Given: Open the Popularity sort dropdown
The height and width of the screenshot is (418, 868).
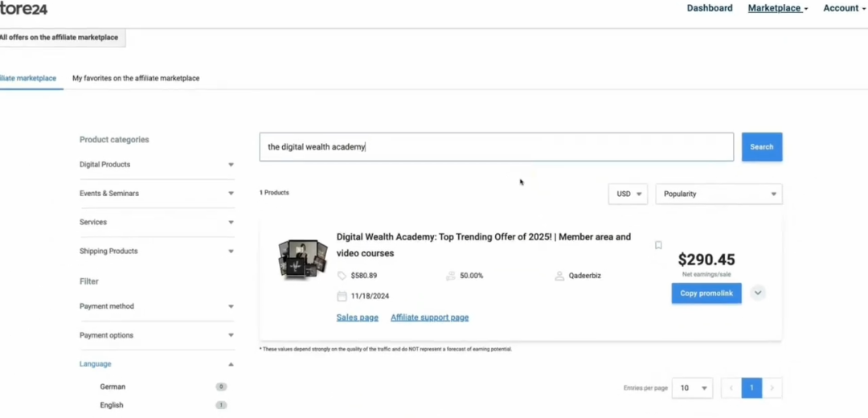Looking at the screenshot, I should [x=719, y=194].
